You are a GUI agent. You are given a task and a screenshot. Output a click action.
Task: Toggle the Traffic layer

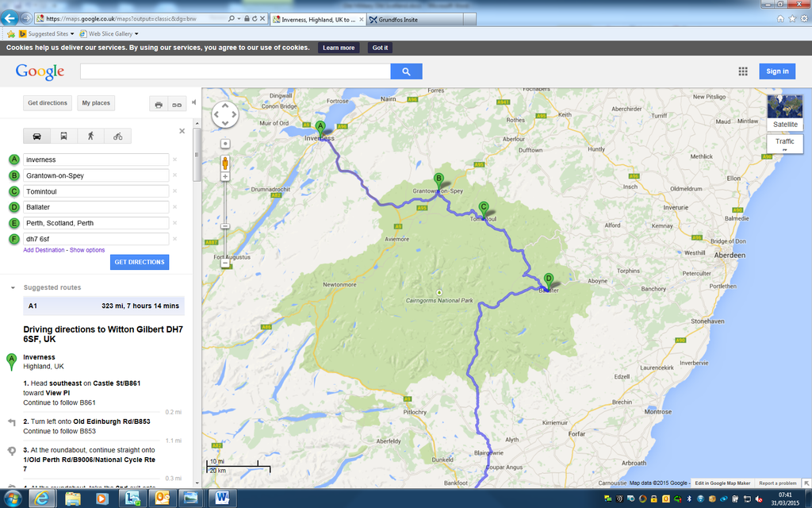coord(785,144)
